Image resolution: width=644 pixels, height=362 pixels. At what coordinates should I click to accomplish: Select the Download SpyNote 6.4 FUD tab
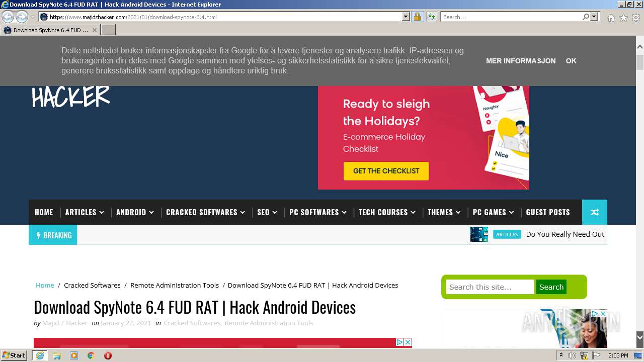[x=50, y=30]
